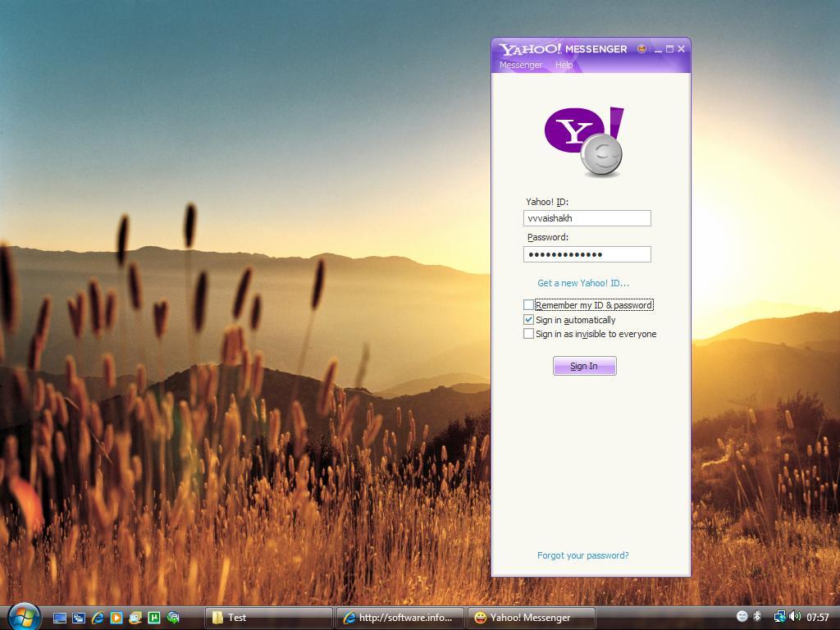The height and width of the screenshot is (630, 840).
Task: Click the Bluetooth tray icon
Action: tap(758, 617)
